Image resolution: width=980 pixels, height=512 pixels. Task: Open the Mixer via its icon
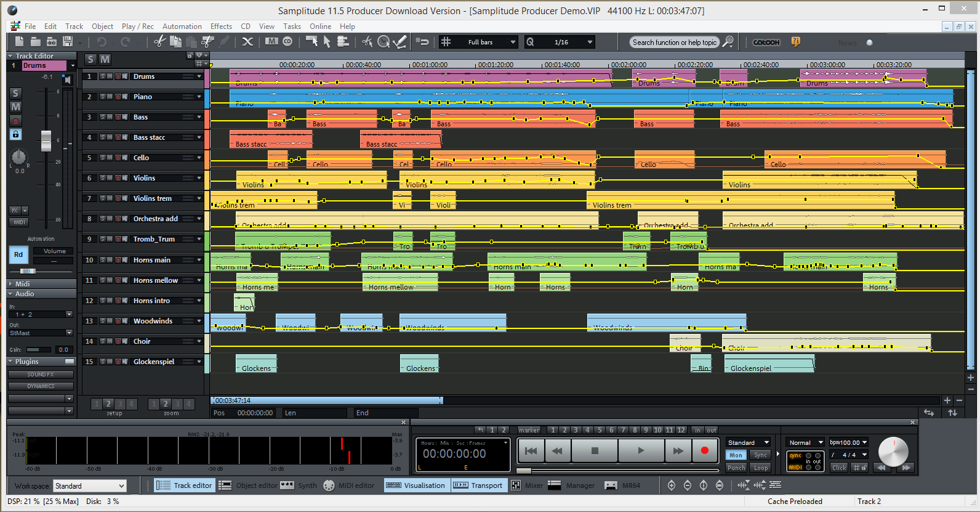[x=516, y=486]
